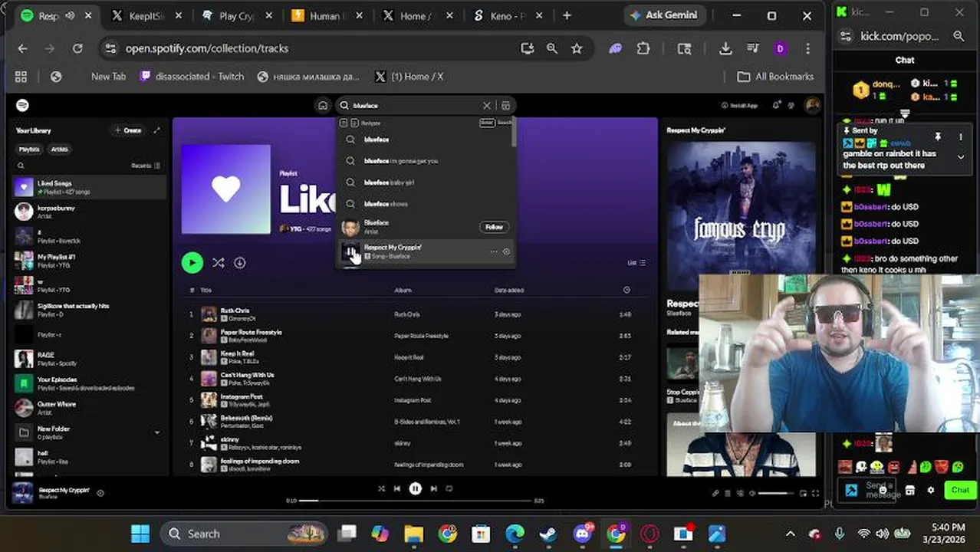
Task: Sort tracks by Title column
Action: pos(206,290)
